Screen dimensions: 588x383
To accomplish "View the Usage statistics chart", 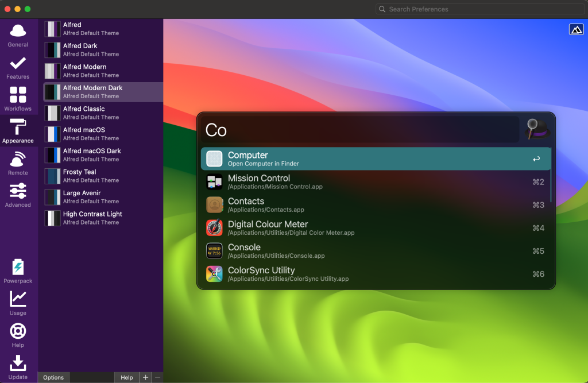I will [x=18, y=303].
